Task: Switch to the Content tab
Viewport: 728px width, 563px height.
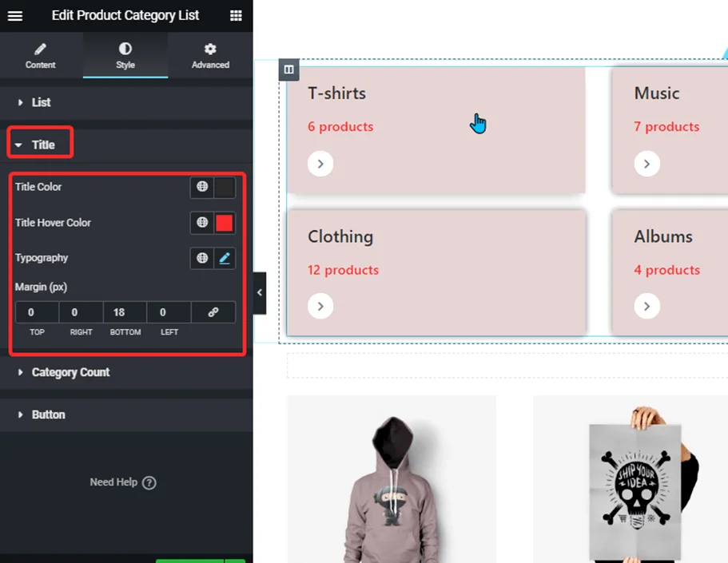Action: (x=40, y=54)
